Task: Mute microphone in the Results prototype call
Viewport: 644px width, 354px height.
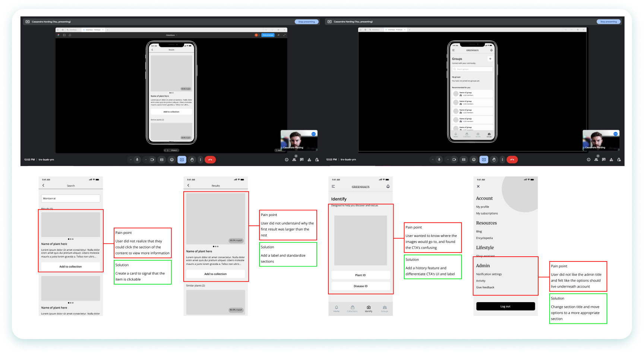Action: pyautogui.click(x=137, y=160)
